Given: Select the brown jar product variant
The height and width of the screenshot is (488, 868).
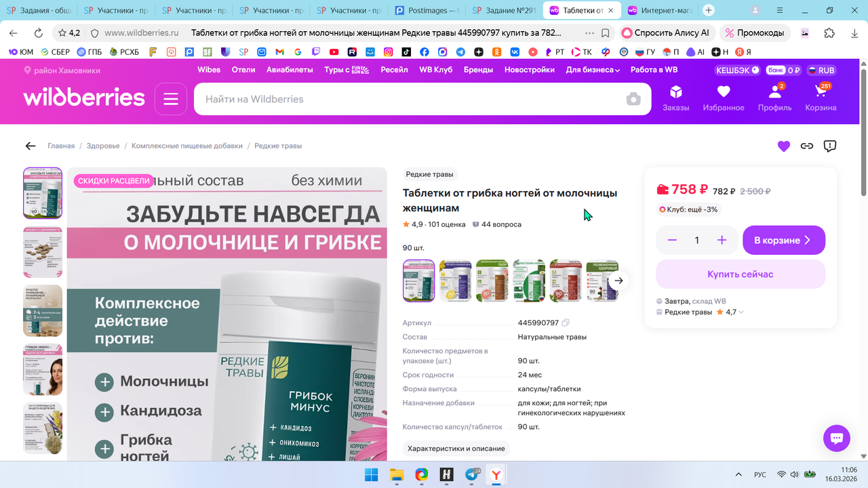Looking at the screenshot, I should (x=492, y=281).
